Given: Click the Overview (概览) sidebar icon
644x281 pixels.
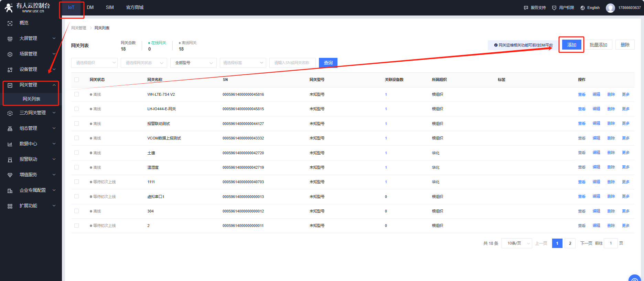Looking at the screenshot, I should (10, 23).
